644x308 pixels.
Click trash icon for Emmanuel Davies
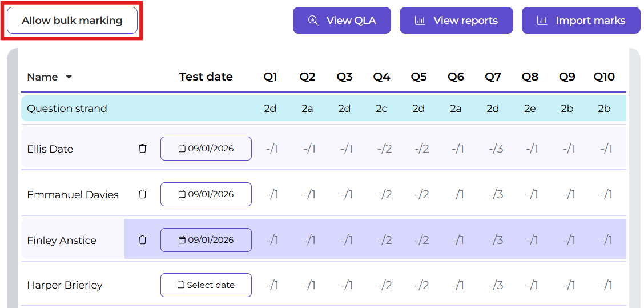click(143, 194)
